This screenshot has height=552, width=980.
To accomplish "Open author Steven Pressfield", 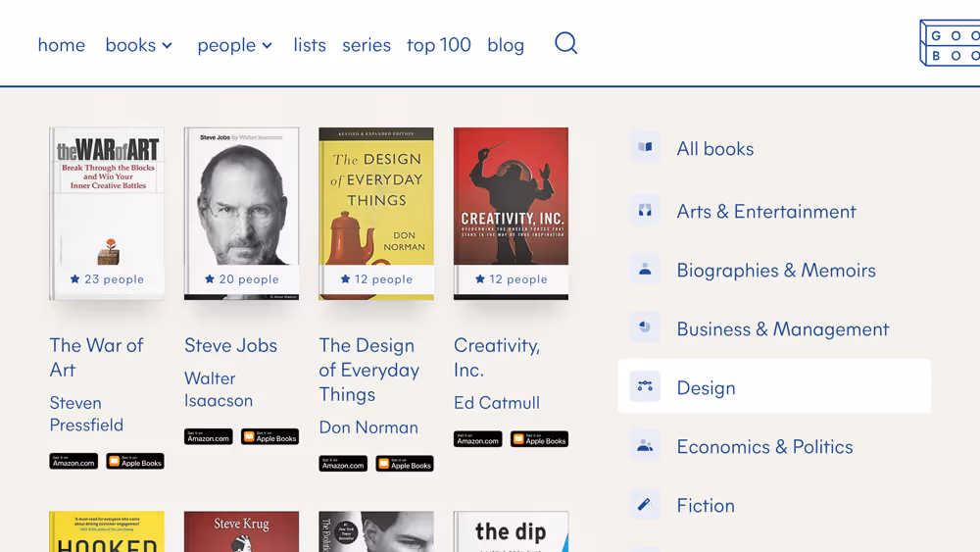I will [86, 414].
